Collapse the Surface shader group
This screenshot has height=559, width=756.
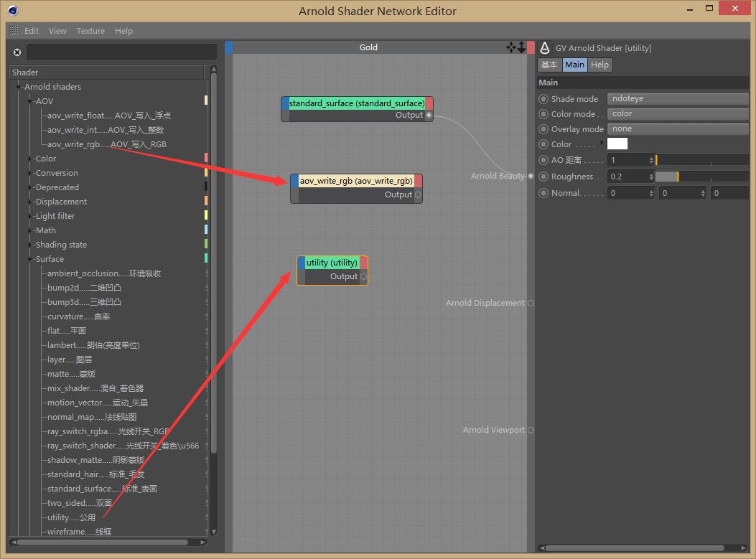tap(30, 259)
